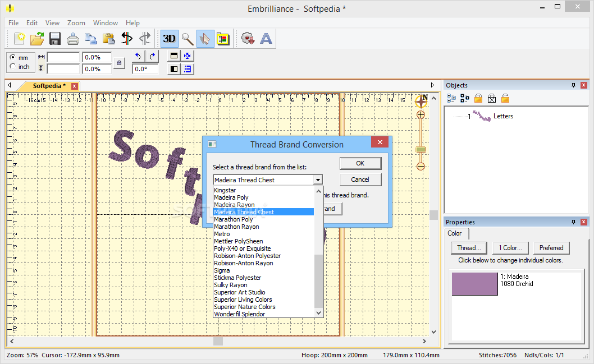Image resolution: width=594 pixels, height=364 pixels.
Task: Click the Preferred button
Action: click(551, 248)
